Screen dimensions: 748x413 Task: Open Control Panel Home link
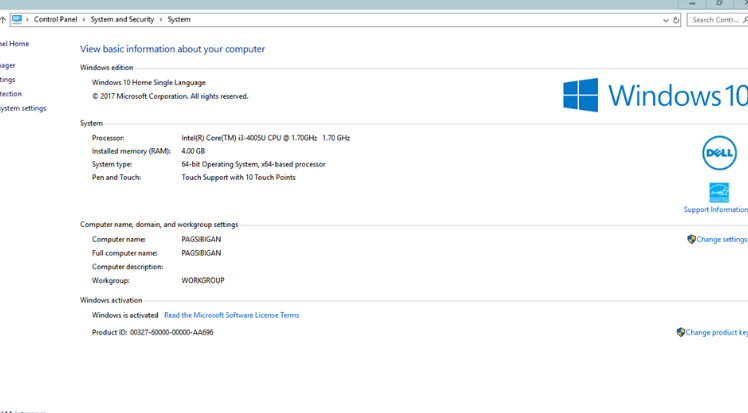[x=14, y=43]
